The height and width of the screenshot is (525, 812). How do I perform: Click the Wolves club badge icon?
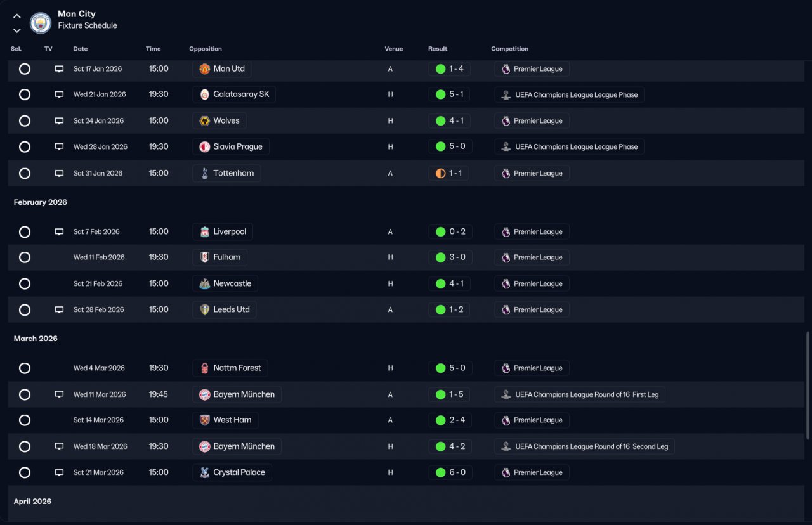[205, 120]
